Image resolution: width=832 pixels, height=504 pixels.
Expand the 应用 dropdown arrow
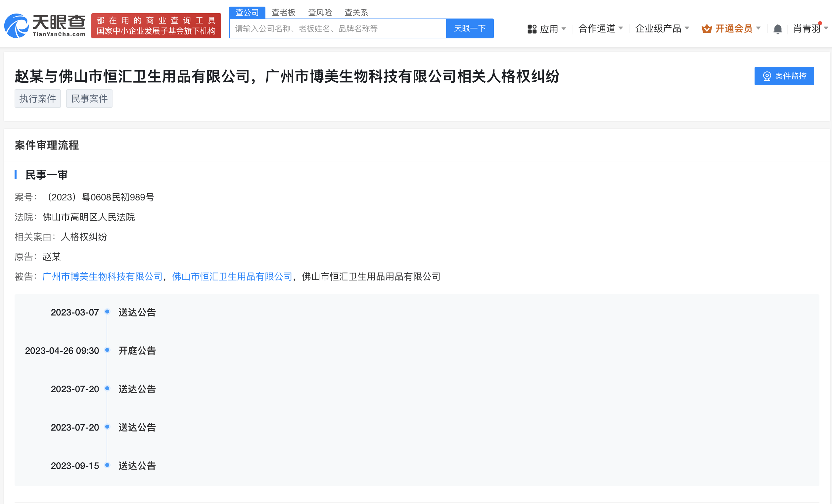pyautogui.click(x=563, y=29)
